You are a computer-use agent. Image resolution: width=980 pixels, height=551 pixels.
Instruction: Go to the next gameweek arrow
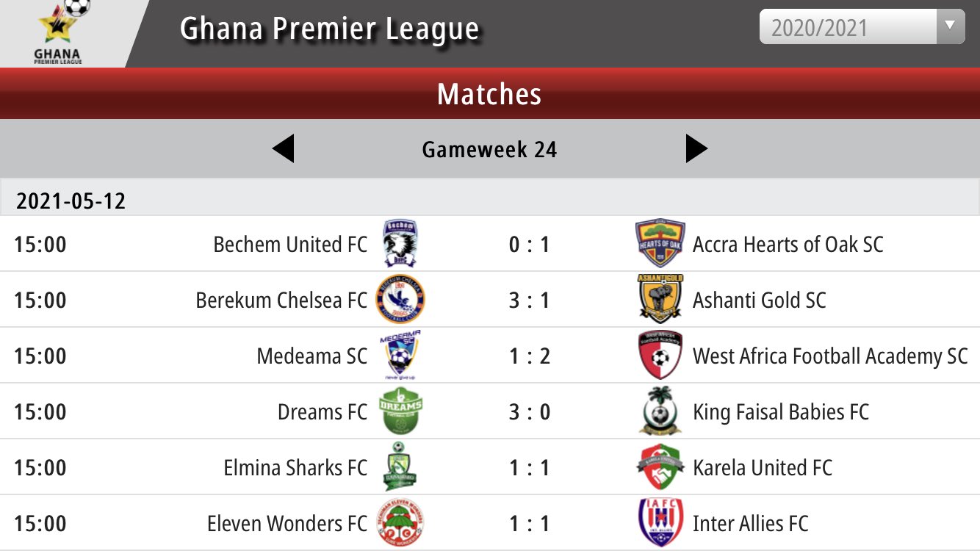pos(696,148)
